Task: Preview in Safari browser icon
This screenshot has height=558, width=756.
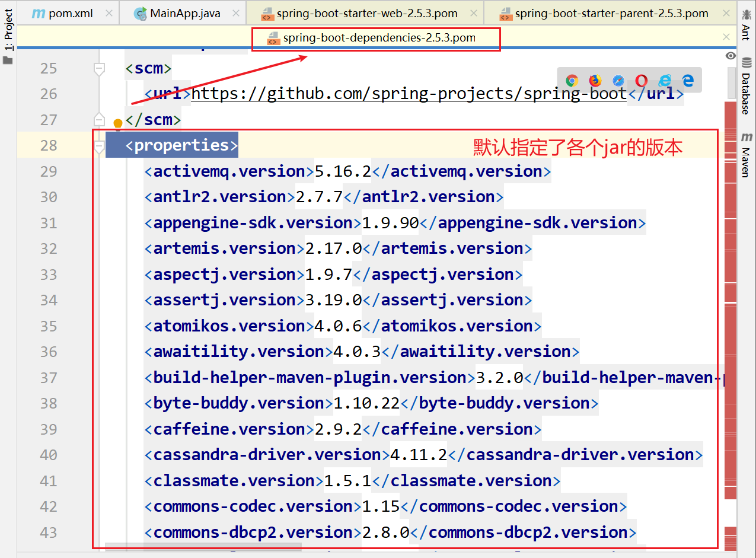Action: click(x=618, y=81)
